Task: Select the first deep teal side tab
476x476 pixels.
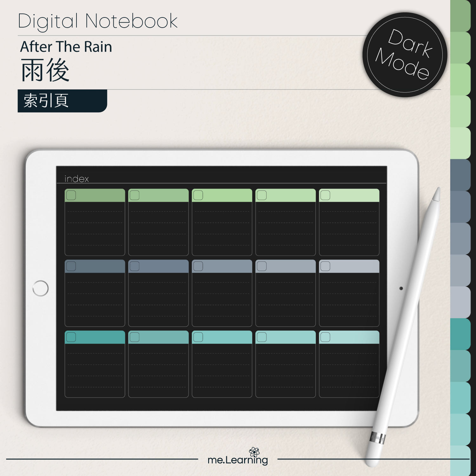Action: (x=460, y=334)
